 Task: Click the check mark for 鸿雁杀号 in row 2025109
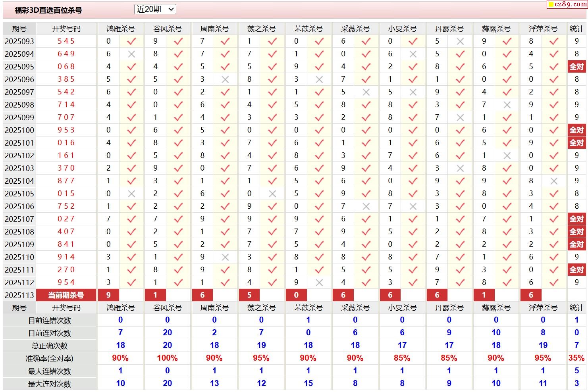131,244
